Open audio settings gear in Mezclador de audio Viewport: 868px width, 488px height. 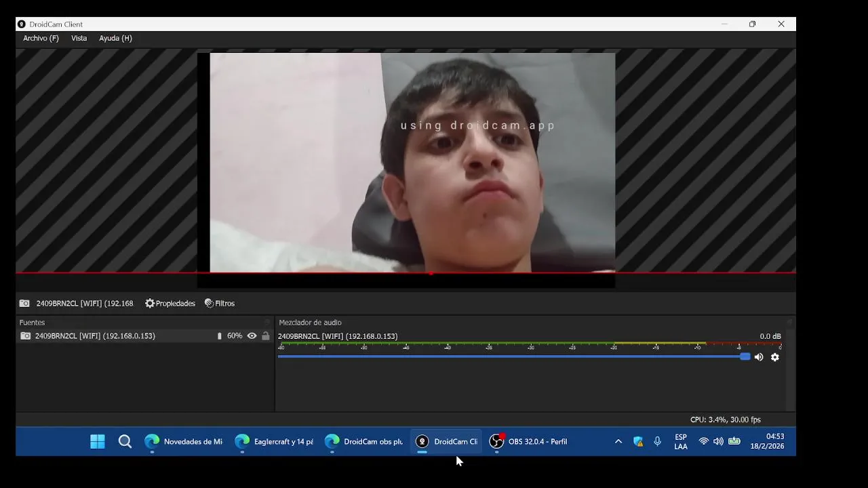(775, 357)
